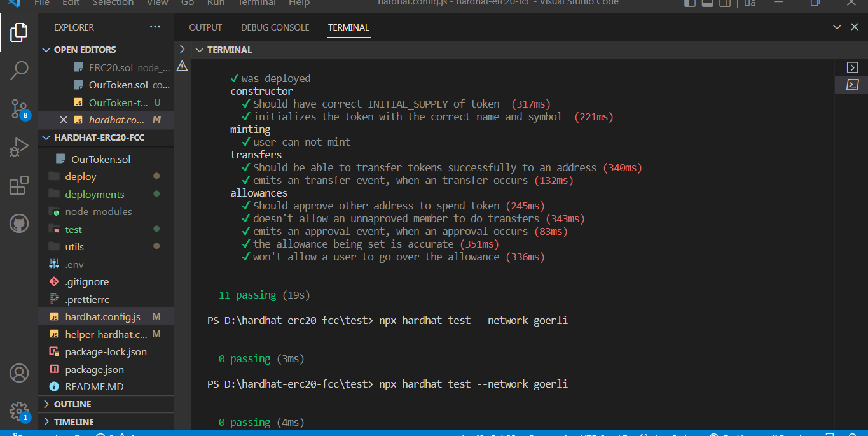The image size is (868, 436).
Task: Click the warning triangle icon beside terminal
Action: click(182, 66)
